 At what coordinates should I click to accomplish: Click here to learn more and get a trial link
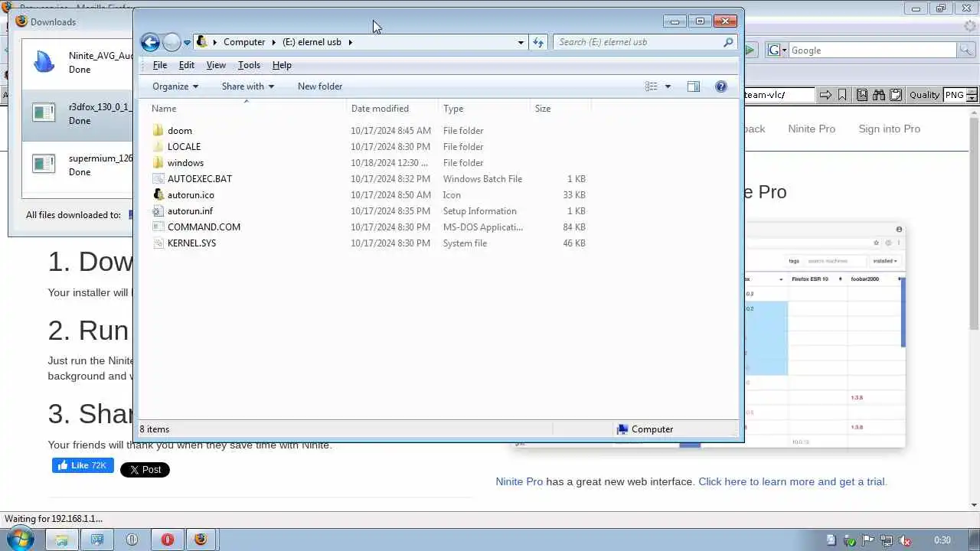tap(792, 481)
